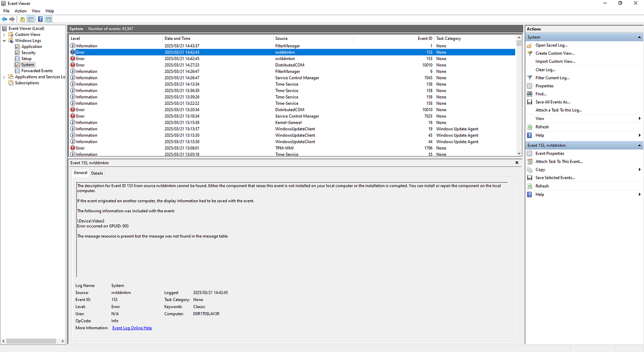
Task: Open the Action menu
Action: pos(20,11)
